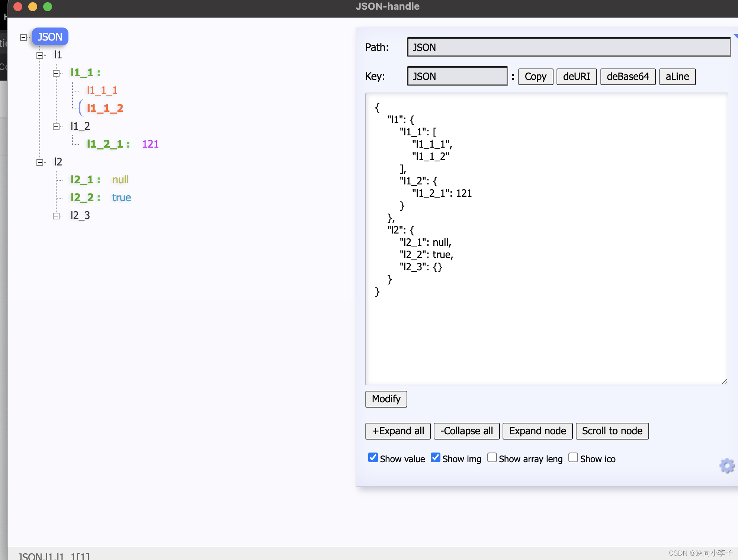Screen dimensions: 738x560
Task: Enable the Show array leng checkbox
Action: 491,458
